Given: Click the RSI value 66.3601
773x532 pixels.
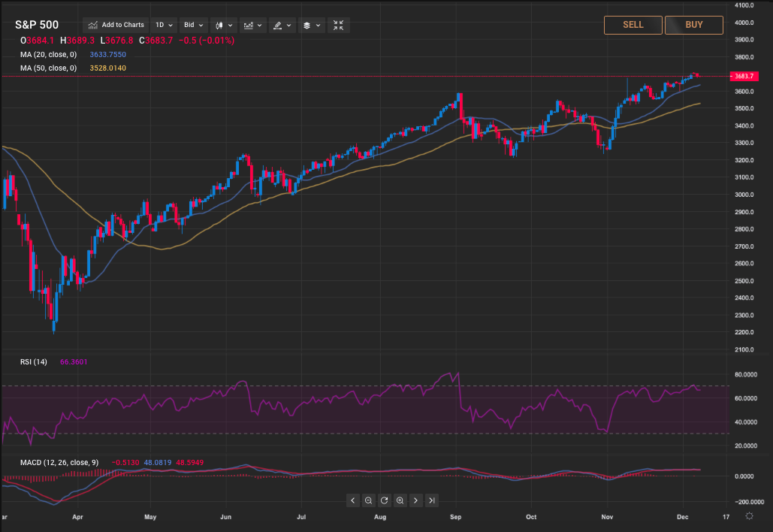Looking at the screenshot, I should click(74, 362).
